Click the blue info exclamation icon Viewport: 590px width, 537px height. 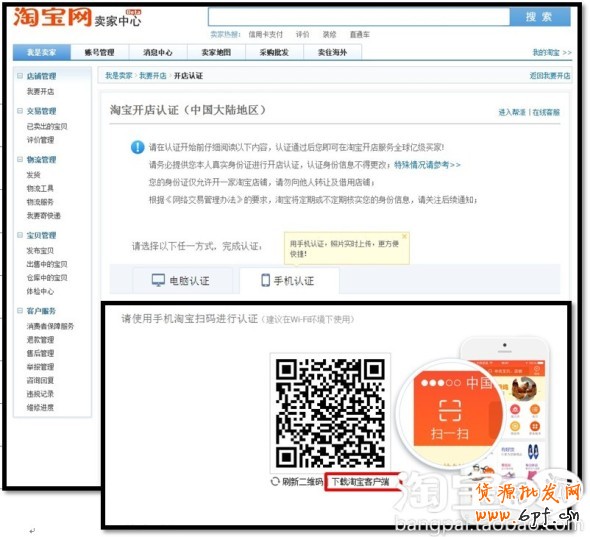point(137,147)
